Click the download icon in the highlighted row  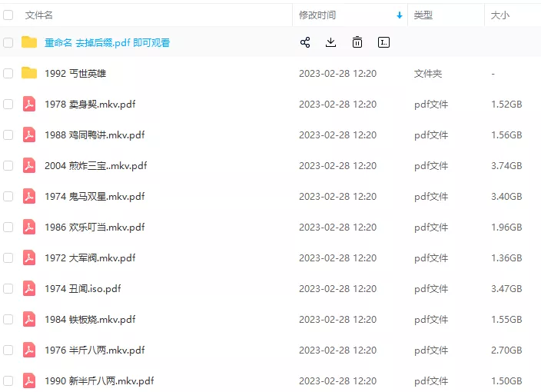[x=331, y=42]
